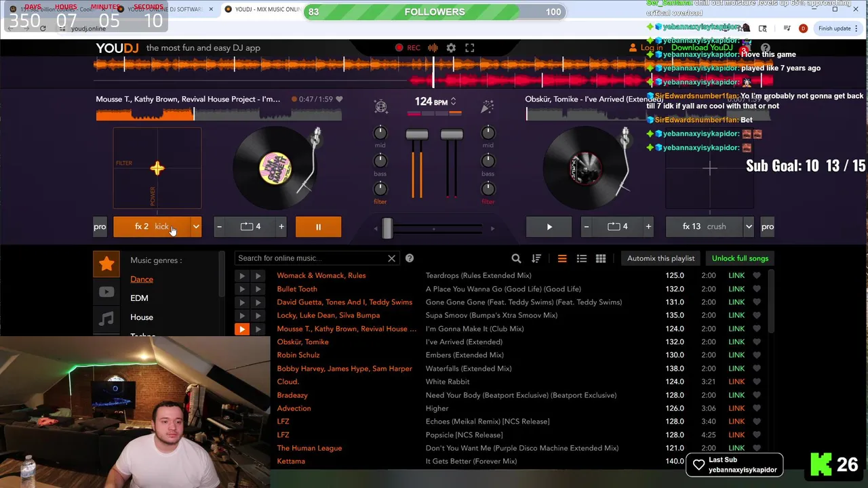Open the music note sidebar tab
The width and height of the screenshot is (868, 488).
106,319
